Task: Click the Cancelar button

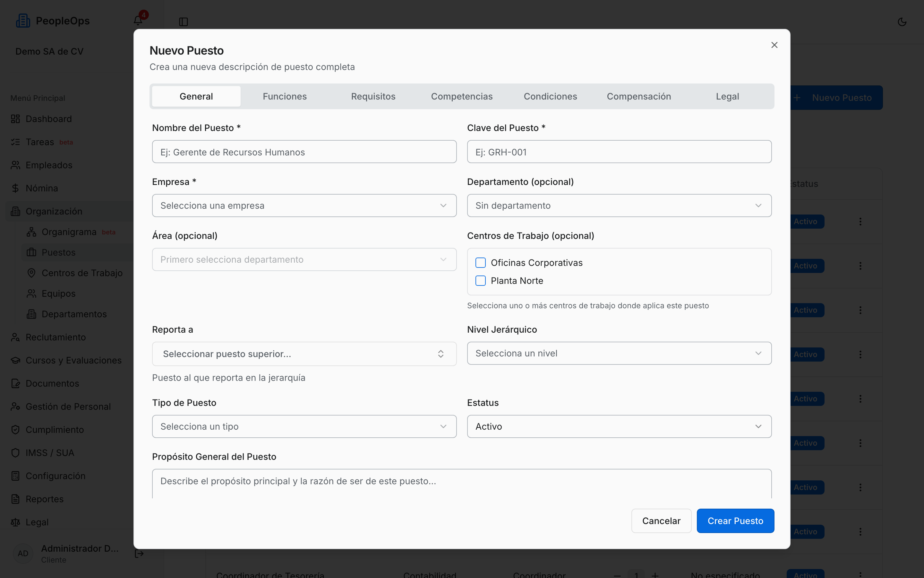Action: [x=661, y=521]
